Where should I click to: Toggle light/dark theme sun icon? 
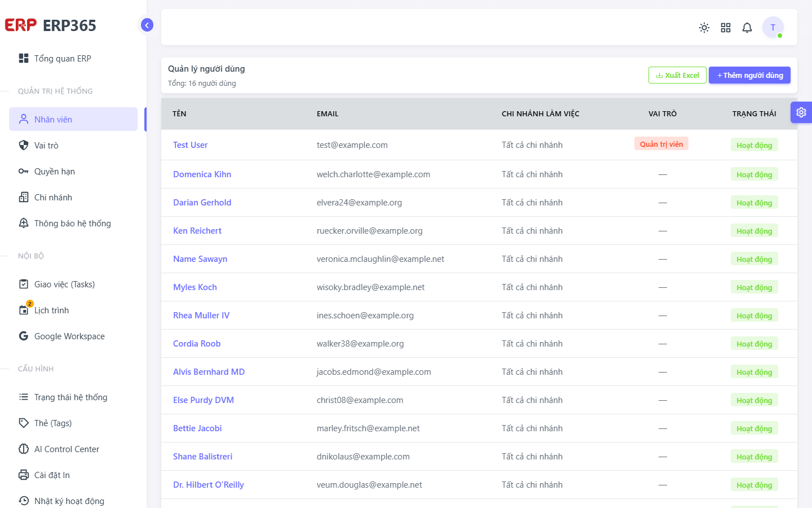[x=704, y=28]
